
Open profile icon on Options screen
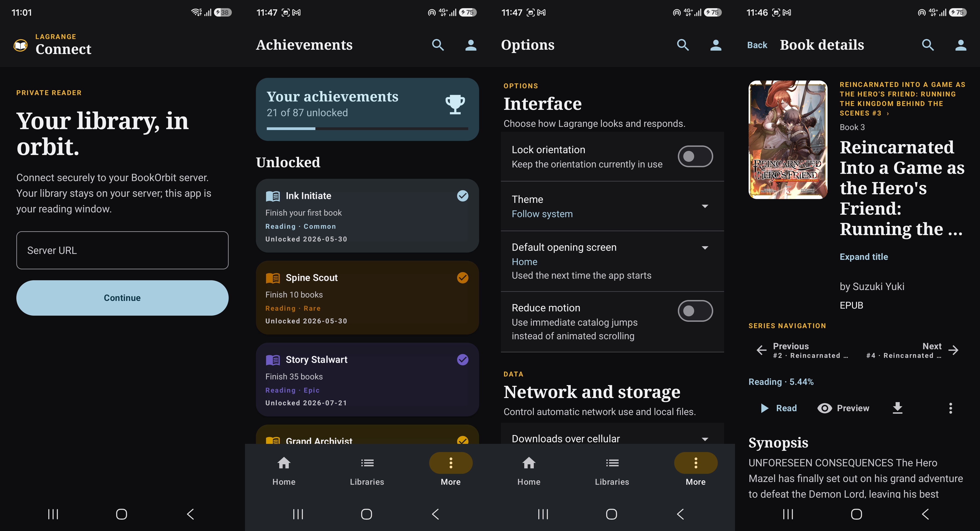716,45
